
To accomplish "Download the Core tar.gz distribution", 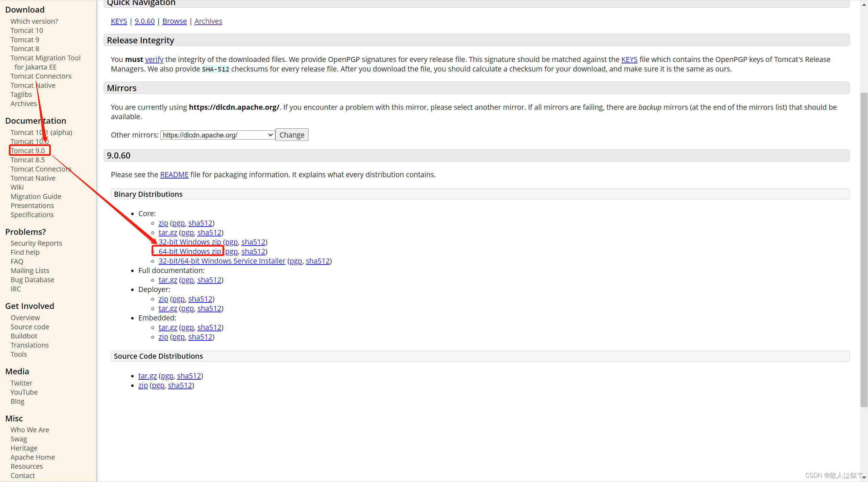I will click(168, 232).
